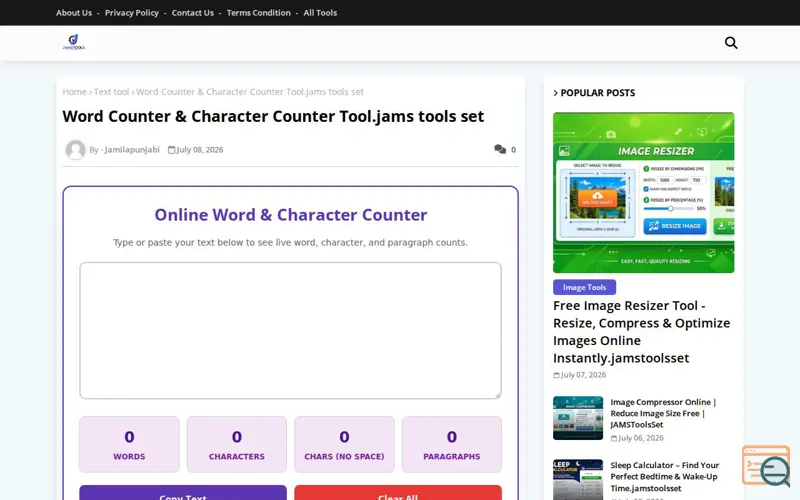Open About Us in top bar
This screenshot has height=500, width=800.
pyautogui.click(x=74, y=13)
